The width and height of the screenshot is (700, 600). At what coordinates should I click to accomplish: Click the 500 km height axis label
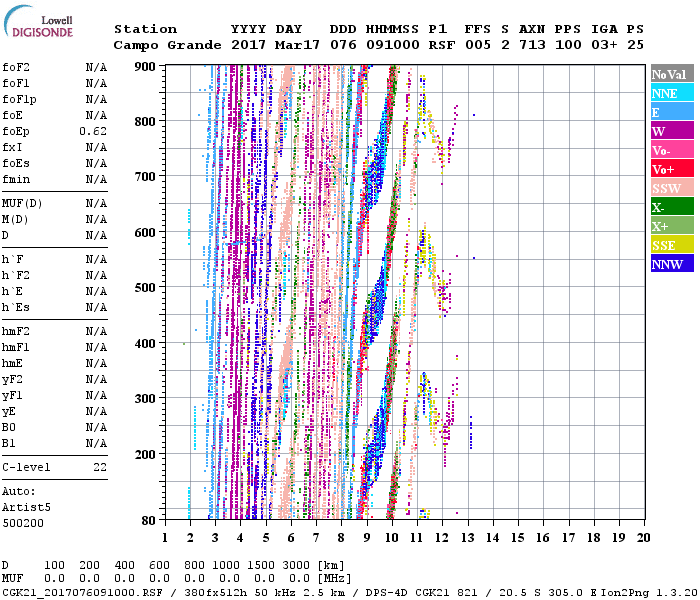point(145,288)
